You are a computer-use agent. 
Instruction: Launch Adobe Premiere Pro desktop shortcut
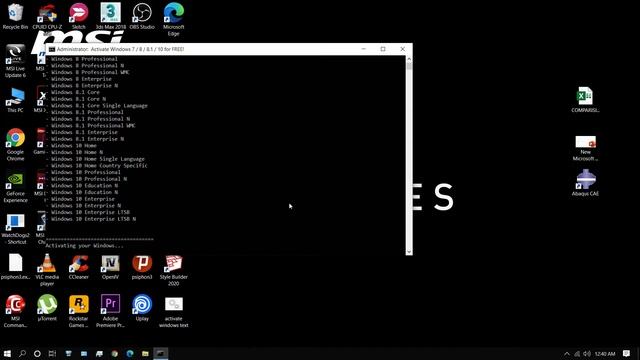pos(110,311)
